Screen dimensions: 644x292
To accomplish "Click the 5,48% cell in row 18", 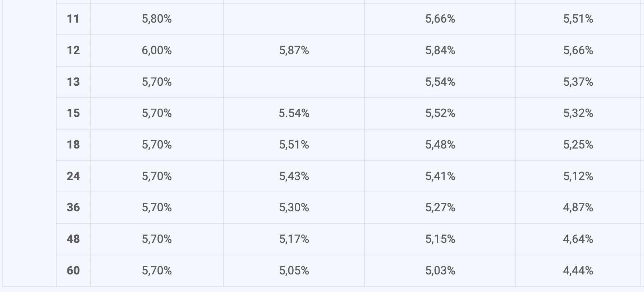I will tap(440, 145).
